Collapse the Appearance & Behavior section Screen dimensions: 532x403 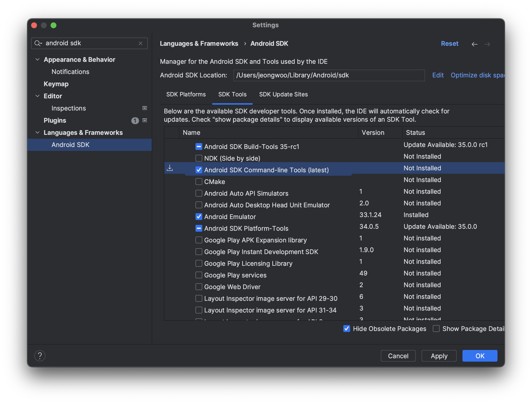tap(37, 60)
